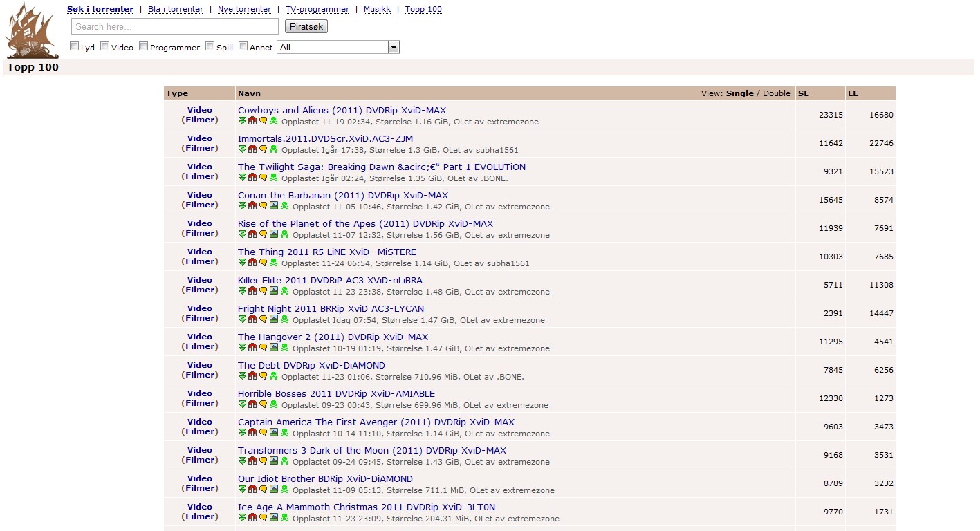Switch the view to Double

pos(776,93)
